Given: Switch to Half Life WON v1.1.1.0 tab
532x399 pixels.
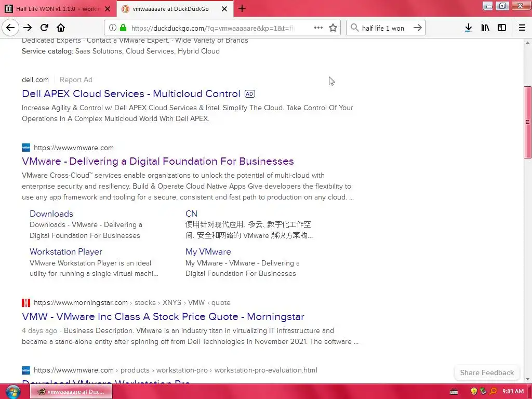Looking at the screenshot, I should tap(58, 9).
